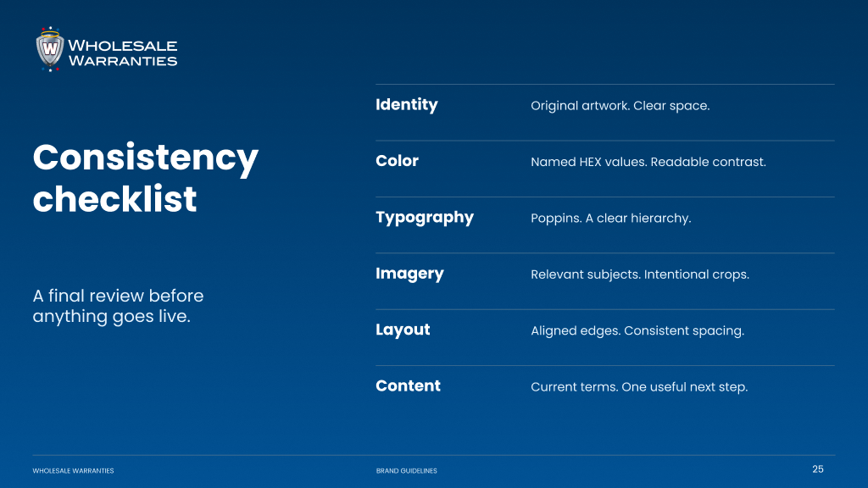Screen dimensions: 868x488
Task: Select the "Wholesale Warranties" logo wordmark
Action: [x=122, y=53]
